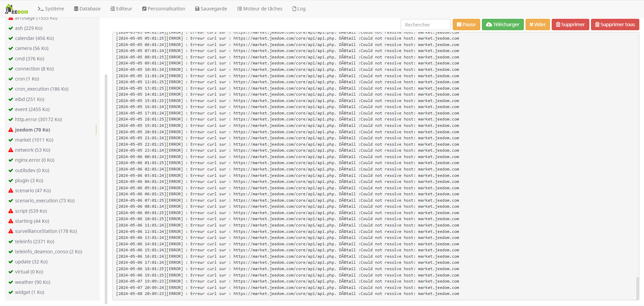
Task: Click the green check icon beside http.error log
Action: 11,119
